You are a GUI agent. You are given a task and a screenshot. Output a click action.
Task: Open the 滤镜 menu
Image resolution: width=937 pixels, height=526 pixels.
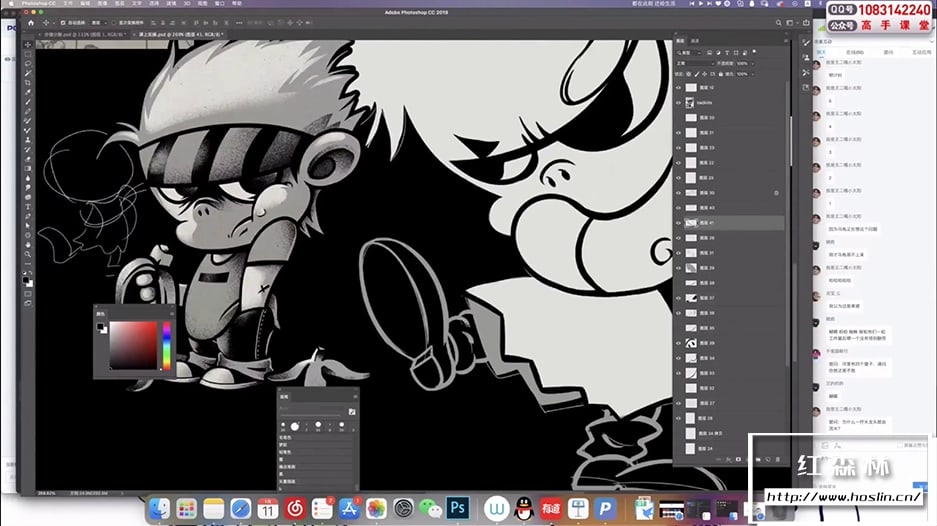click(x=171, y=4)
